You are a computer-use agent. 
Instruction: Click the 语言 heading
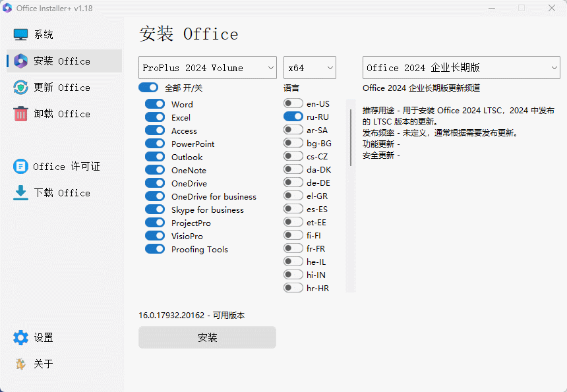click(x=291, y=88)
